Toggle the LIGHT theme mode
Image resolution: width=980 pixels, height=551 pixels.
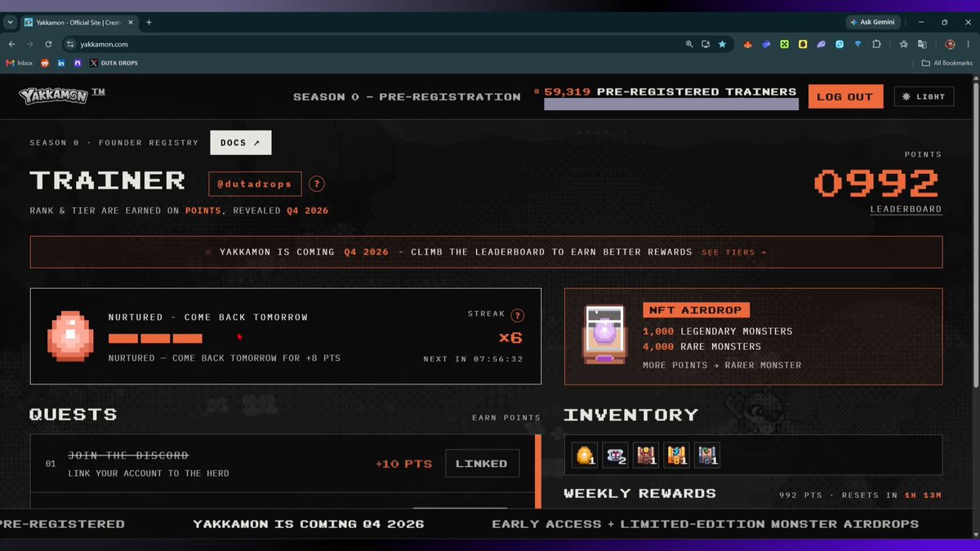pos(924,96)
